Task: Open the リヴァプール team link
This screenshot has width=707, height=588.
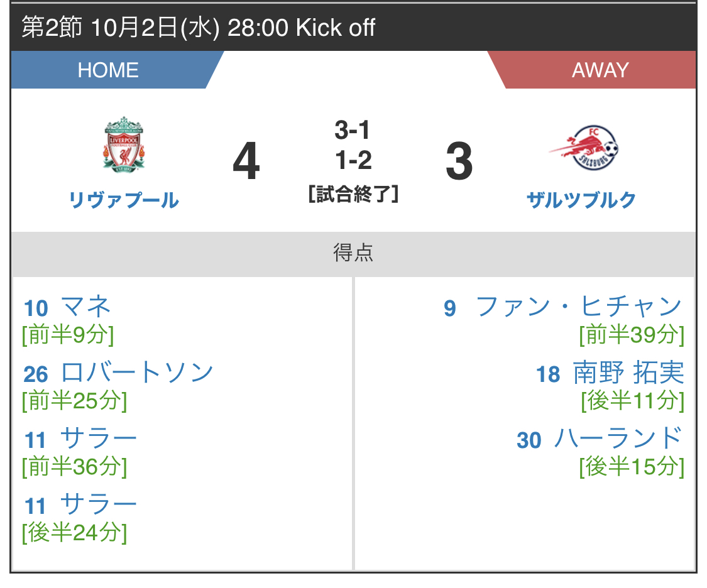Action: (x=124, y=200)
